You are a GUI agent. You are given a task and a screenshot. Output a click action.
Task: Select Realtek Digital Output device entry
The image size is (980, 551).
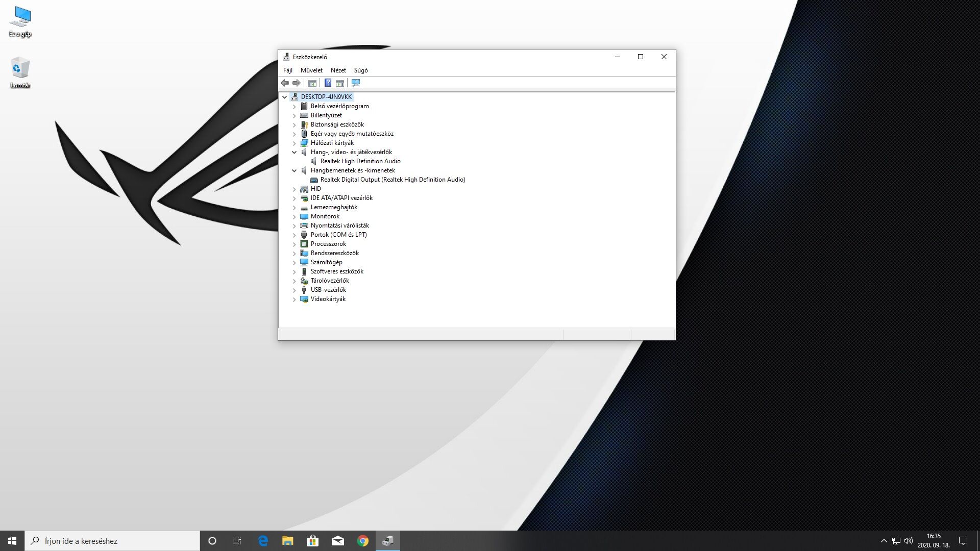click(x=393, y=180)
